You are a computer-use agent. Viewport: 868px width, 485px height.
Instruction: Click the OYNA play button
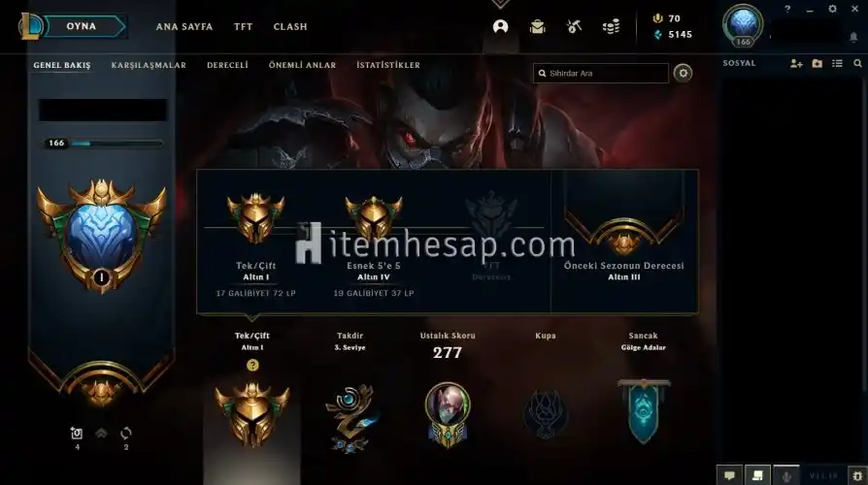coord(82,26)
